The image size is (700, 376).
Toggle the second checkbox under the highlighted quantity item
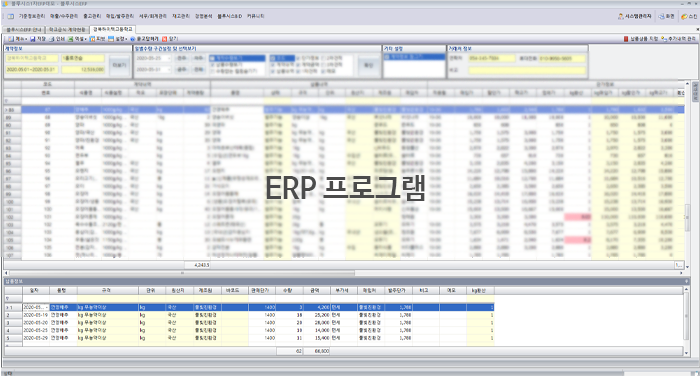[x=212, y=64]
